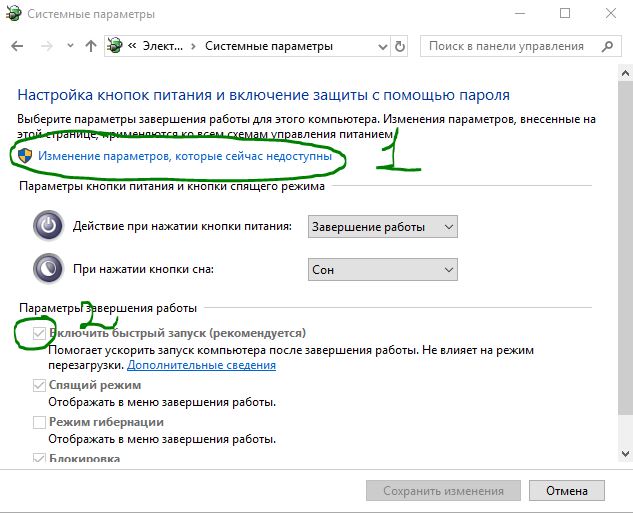Enable the Режим гибернации checkbox
The image size is (633, 513).
click(39, 422)
